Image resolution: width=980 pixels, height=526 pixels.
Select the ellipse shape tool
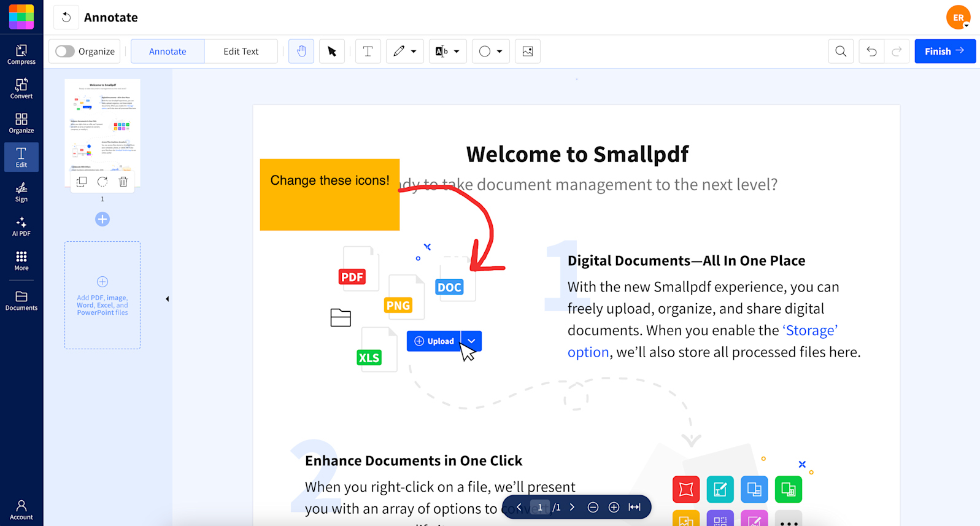(x=485, y=52)
